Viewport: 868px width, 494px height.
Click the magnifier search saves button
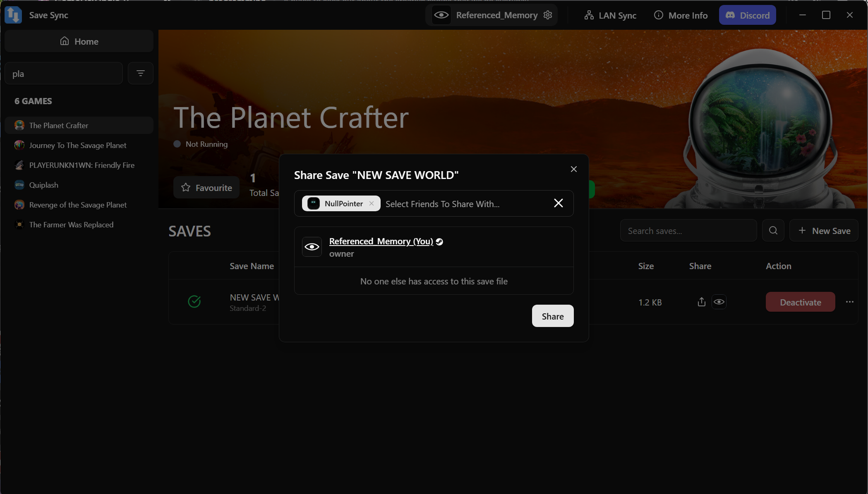[773, 231]
